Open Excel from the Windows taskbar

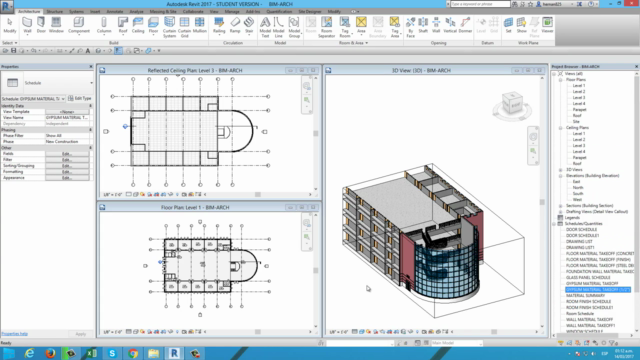(x=91, y=353)
